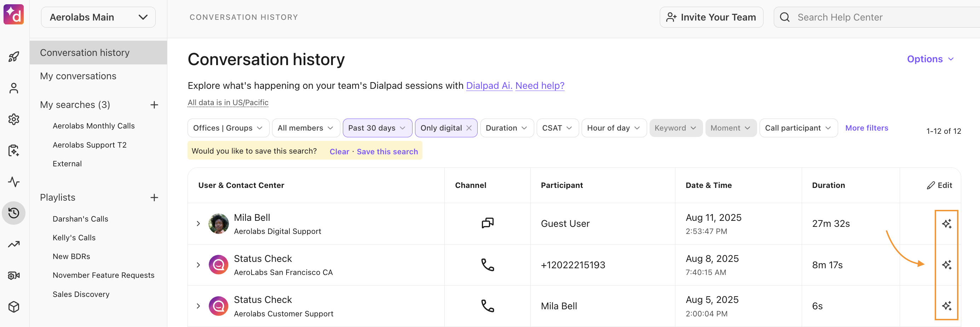
Task: Open the Moment filter dropdown
Action: (731, 128)
